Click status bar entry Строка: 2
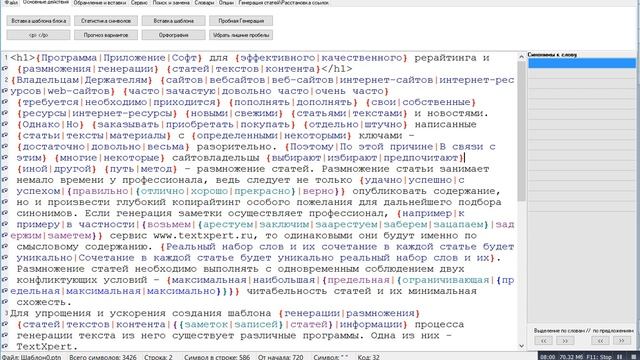640x360 pixels. pos(158,357)
